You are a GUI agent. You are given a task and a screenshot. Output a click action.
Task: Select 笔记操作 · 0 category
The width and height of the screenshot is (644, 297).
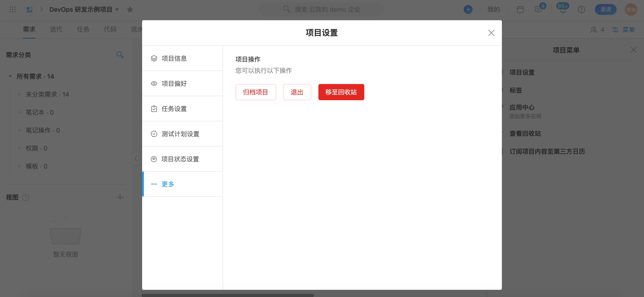(43, 130)
